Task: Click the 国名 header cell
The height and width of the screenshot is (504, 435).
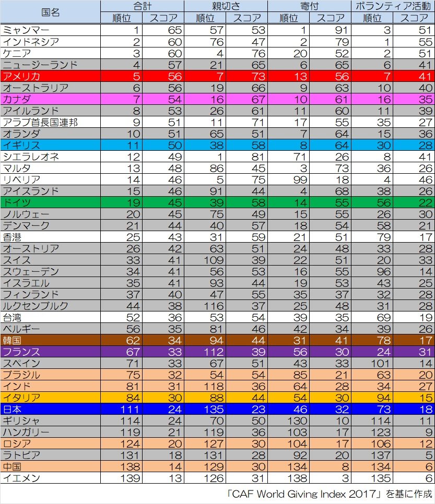Action: pos(50,12)
